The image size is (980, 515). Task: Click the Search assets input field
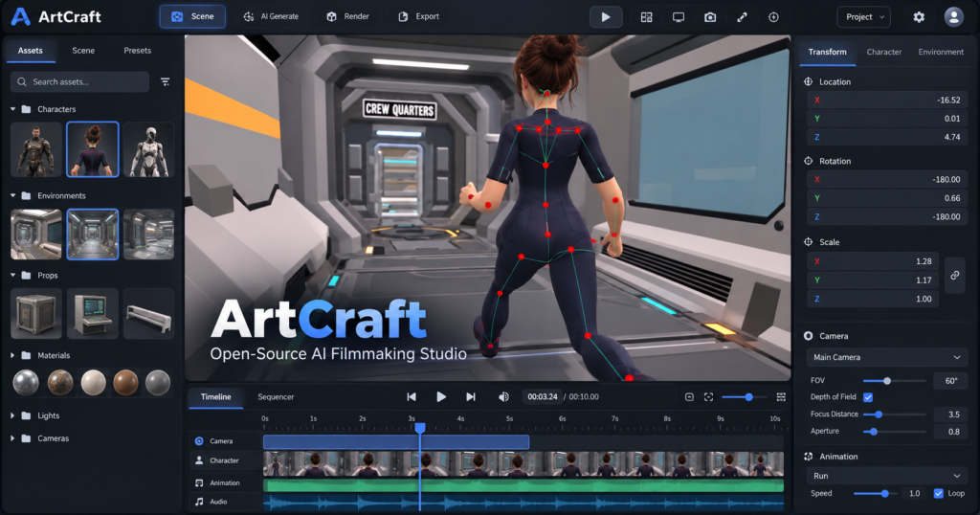80,82
